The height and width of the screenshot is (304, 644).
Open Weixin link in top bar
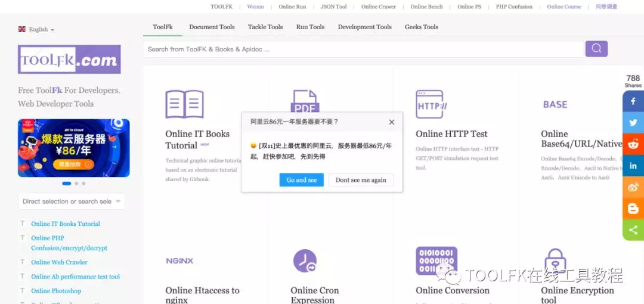[255, 7]
